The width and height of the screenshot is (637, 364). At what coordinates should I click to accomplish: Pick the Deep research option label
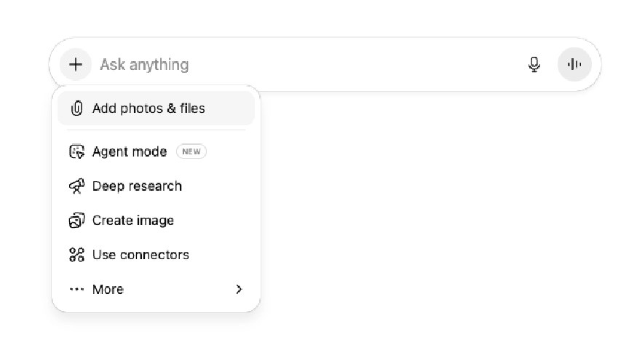coord(137,186)
